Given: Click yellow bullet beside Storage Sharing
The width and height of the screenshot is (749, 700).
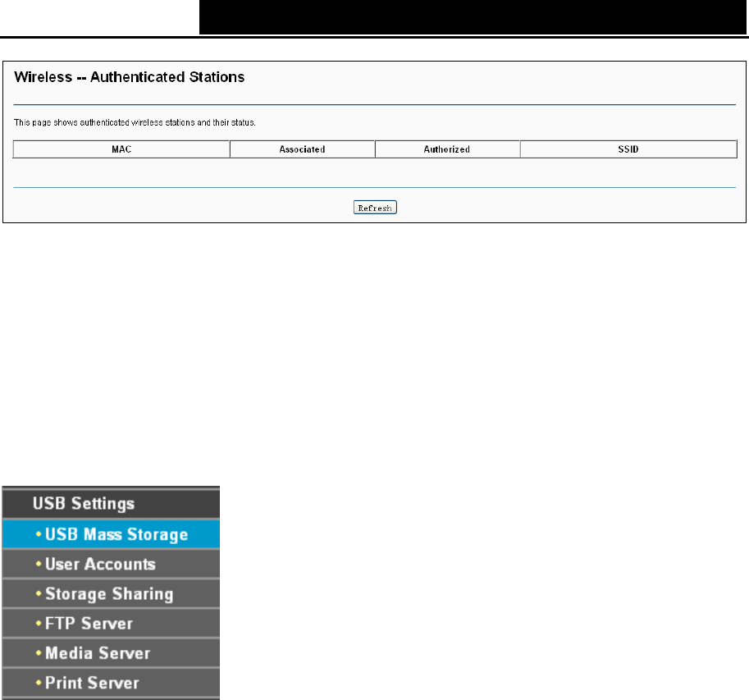Looking at the screenshot, I should click(x=39, y=593).
